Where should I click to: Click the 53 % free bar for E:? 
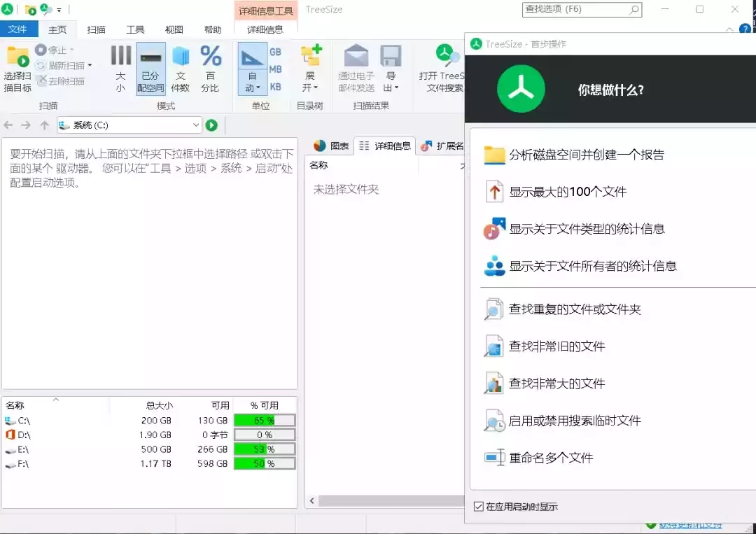(264, 449)
